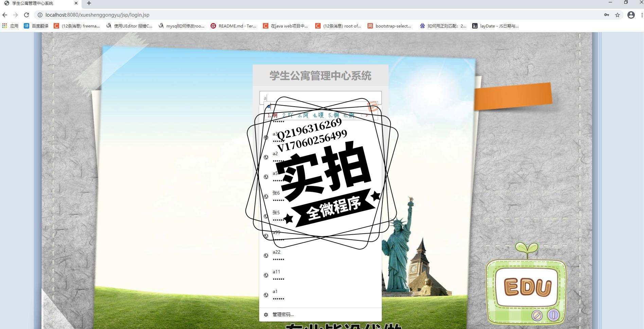
Task: Open mysql如何修改roo... bookmark
Action: click(182, 26)
